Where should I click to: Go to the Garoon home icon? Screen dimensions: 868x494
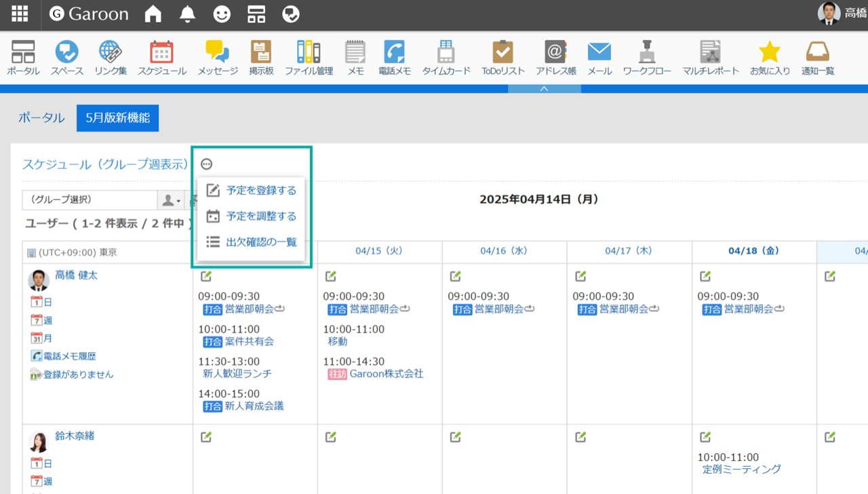(x=153, y=14)
